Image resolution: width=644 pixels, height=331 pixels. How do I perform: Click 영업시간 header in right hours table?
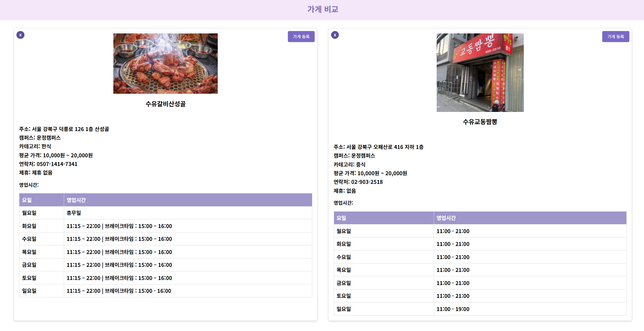(446, 218)
